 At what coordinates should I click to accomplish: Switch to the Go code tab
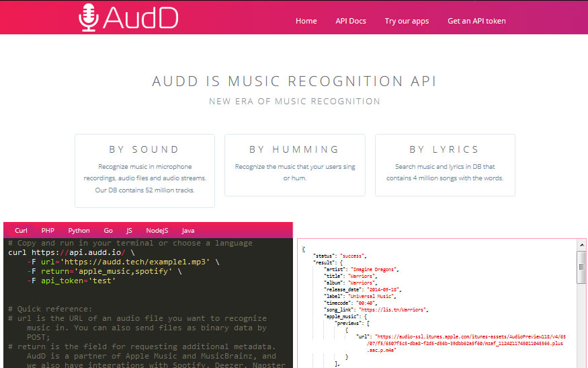pyautogui.click(x=108, y=231)
